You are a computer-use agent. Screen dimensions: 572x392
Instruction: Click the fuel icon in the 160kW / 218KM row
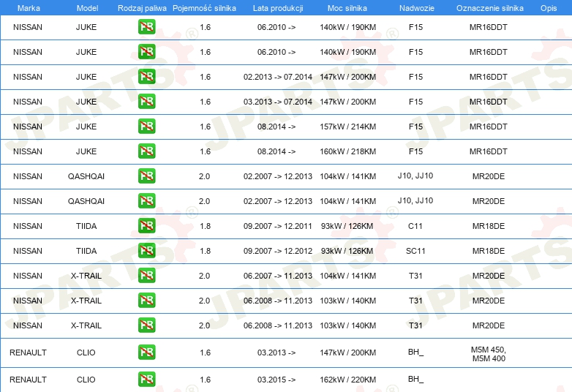(146, 151)
